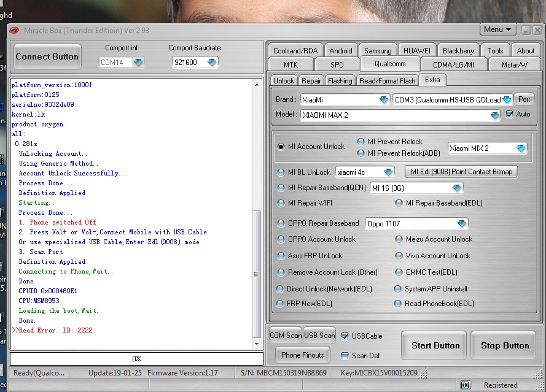The width and height of the screenshot is (546, 392).
Task: Switch to the Samsung tab
Action: coord(378,51)
